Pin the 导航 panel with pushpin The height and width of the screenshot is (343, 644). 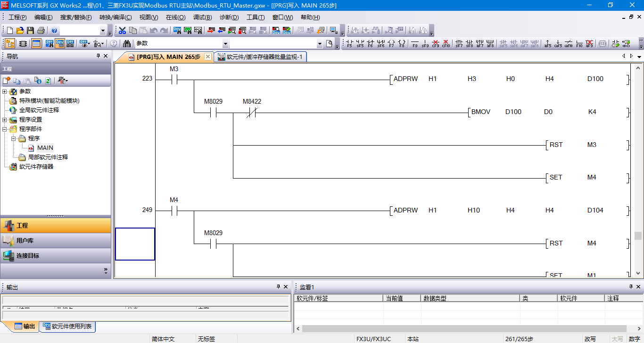[x=98, y=56]
